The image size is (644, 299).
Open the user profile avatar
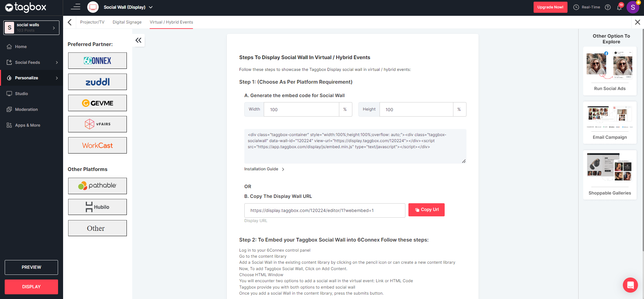point(633,7)
